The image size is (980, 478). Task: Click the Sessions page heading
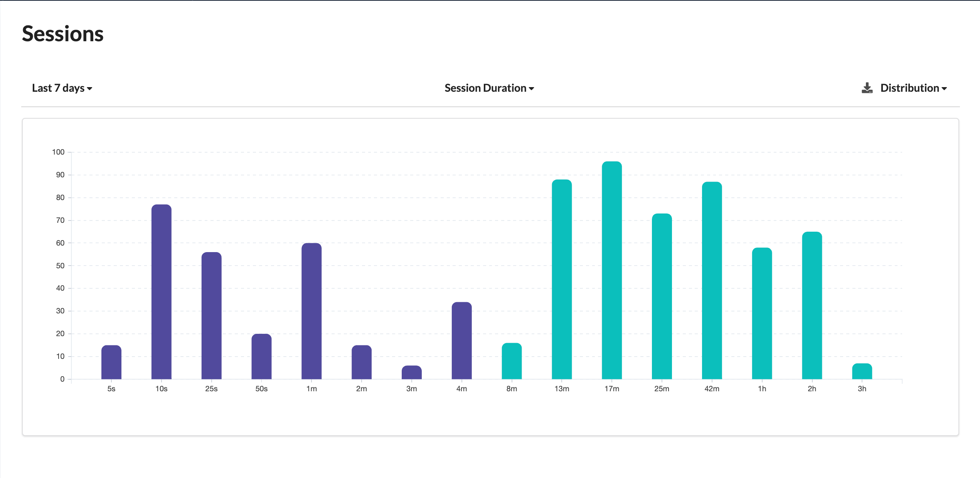[63, 34]
